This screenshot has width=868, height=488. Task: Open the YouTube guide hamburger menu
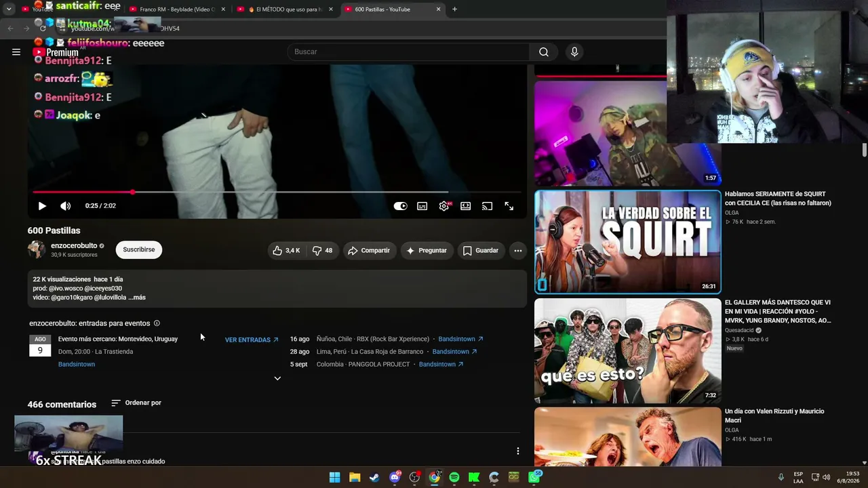pos(16,52)
